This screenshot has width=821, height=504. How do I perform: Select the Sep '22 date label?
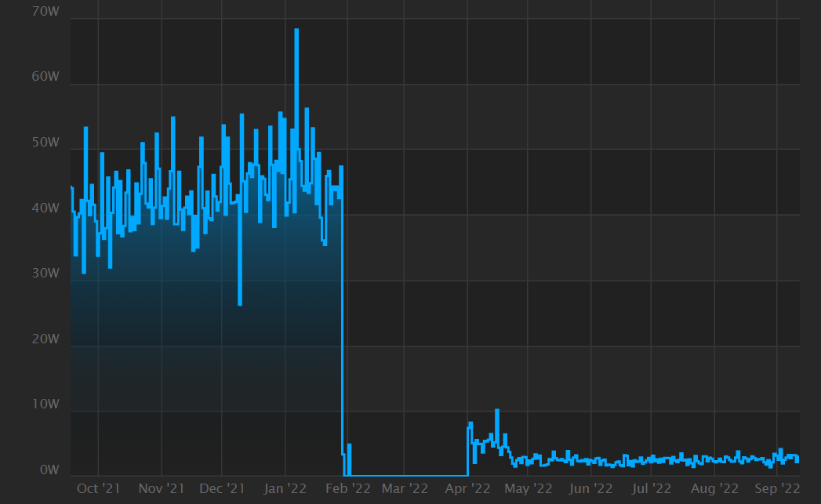point(777,488)
